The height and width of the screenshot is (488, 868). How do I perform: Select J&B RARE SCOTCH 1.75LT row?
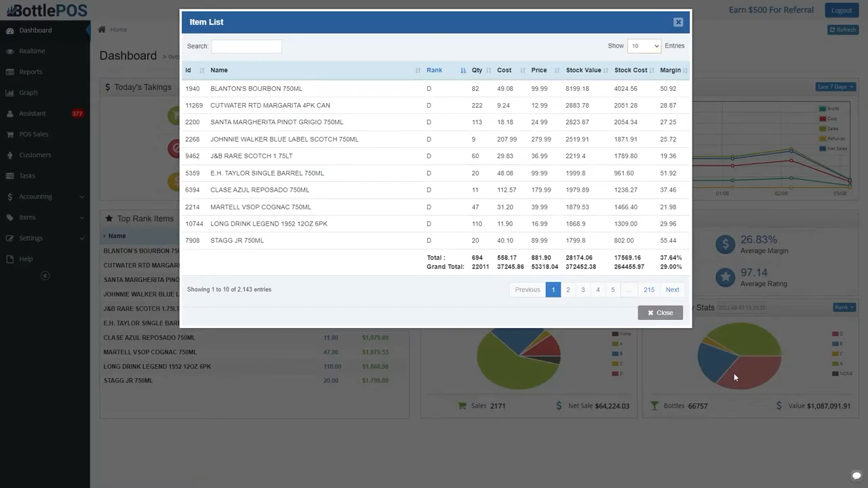pyautogui.click(x=435, y=156)
